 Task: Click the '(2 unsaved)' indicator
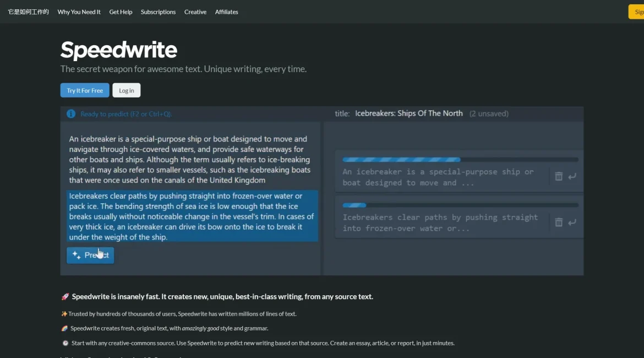(489, 113)
